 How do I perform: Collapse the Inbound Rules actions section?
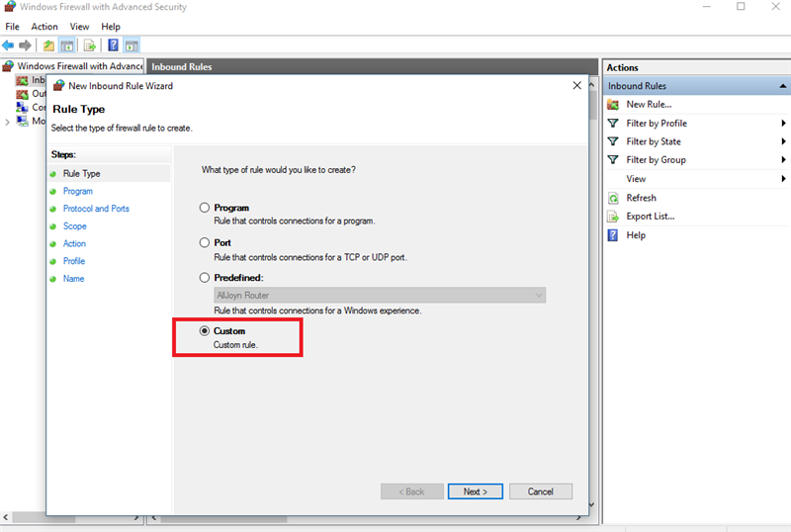782,86
